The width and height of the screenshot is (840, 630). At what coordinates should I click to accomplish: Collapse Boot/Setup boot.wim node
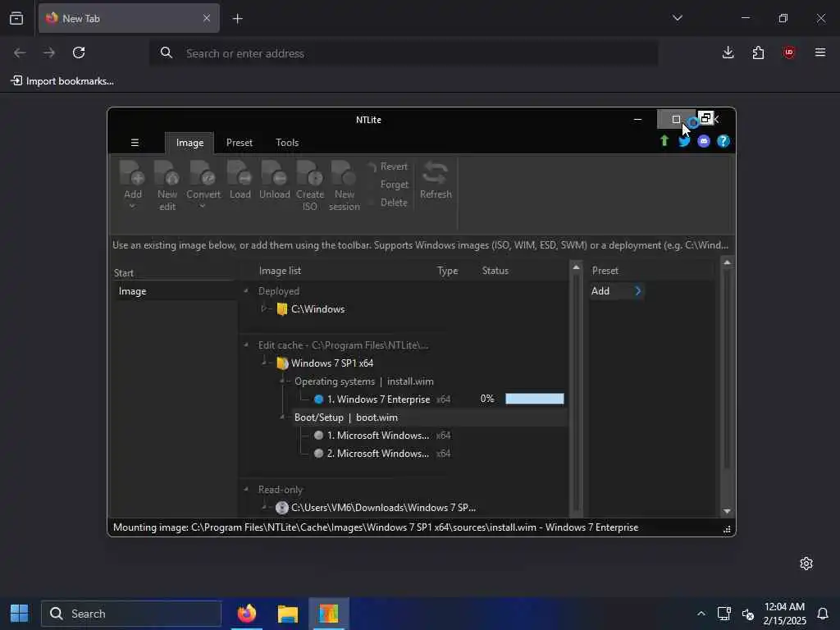click(x=282, y=417)
